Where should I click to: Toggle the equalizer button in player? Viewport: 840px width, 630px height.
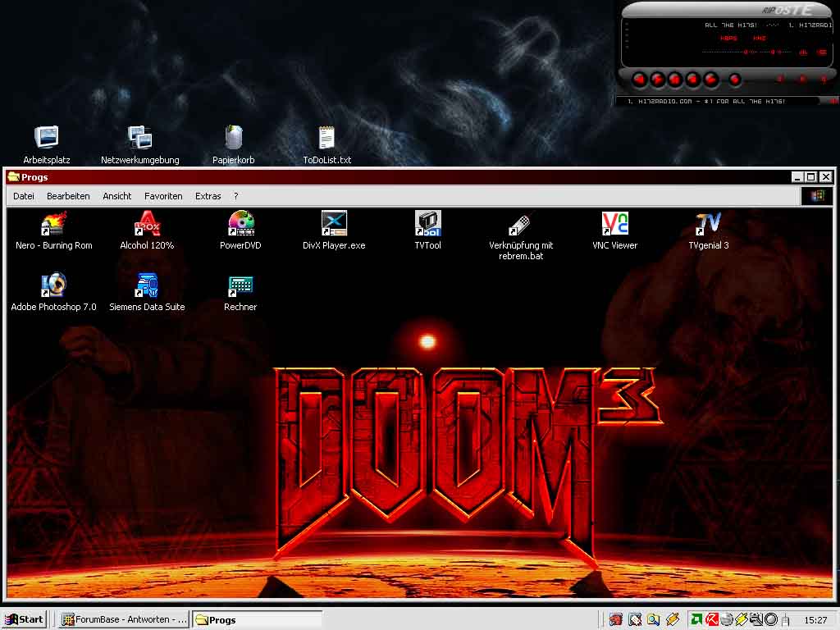click(803, 52)
